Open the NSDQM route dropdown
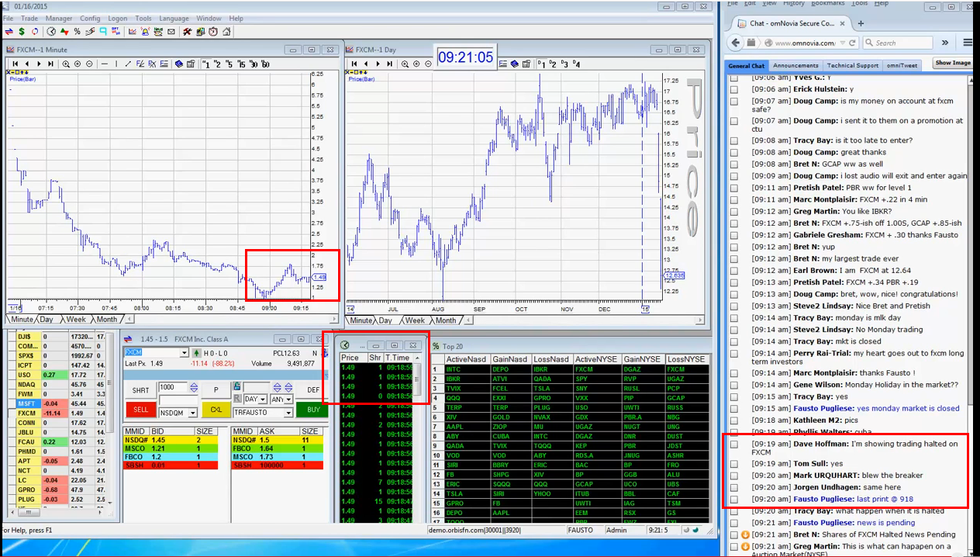Image resolution: width=980 pixels, height=557 pixels. [x=192, y=413]
